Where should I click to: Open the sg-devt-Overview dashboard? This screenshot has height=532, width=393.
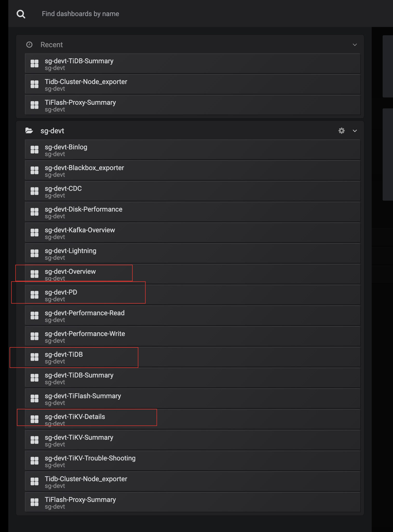tap(70, 272)
